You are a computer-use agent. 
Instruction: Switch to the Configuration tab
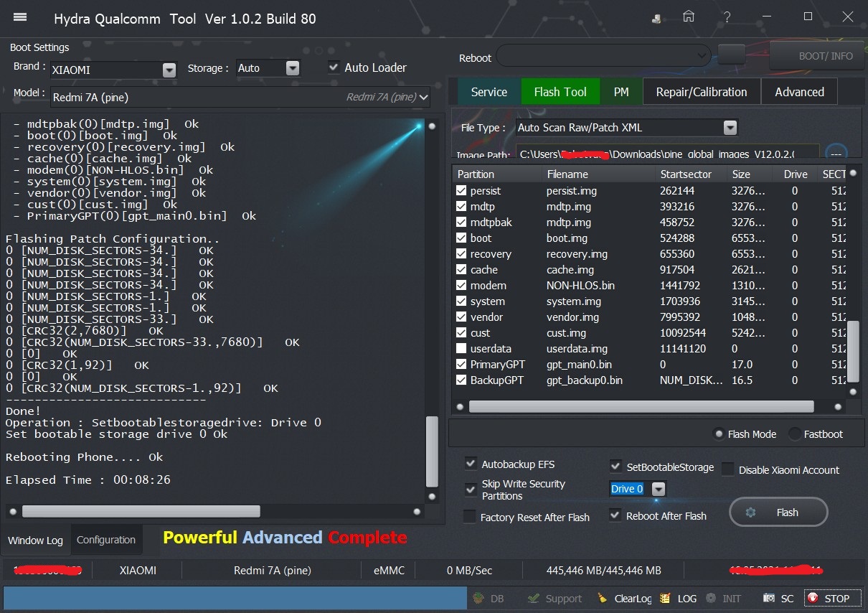pos(106,540)
